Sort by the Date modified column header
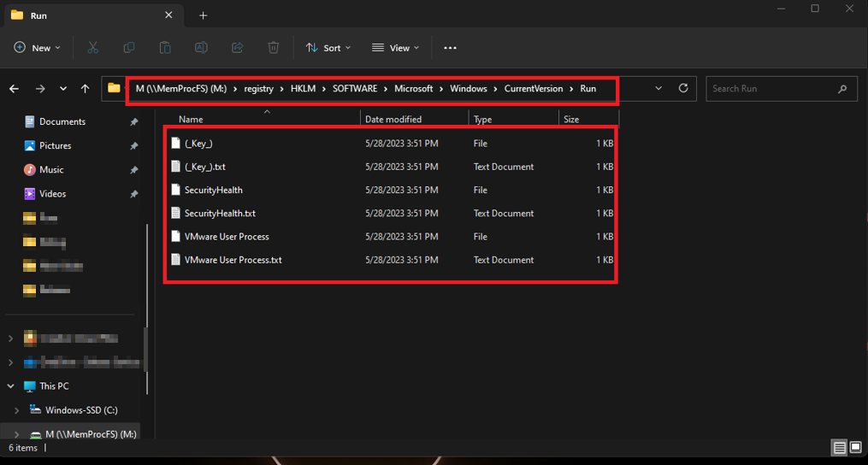The height and width of the screenshot is (465, 868). click(393, 120)
